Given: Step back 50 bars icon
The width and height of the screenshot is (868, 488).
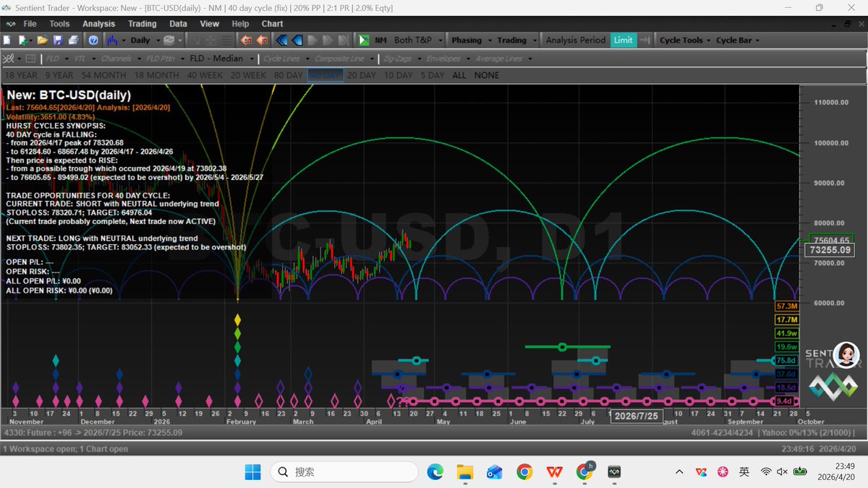Looking at the screenshot, I should click(246, 40).
